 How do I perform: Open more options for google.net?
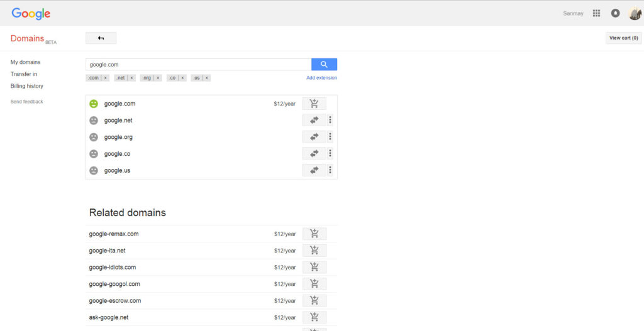click(x=330, y=120)
